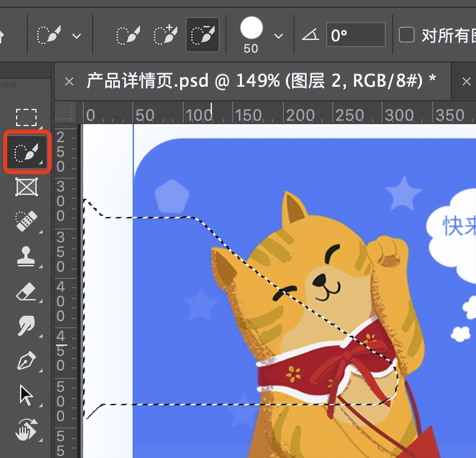The image size is (476, 458).
Task: Choose the Spot Healing Brush tool
Action: point(26,221)
